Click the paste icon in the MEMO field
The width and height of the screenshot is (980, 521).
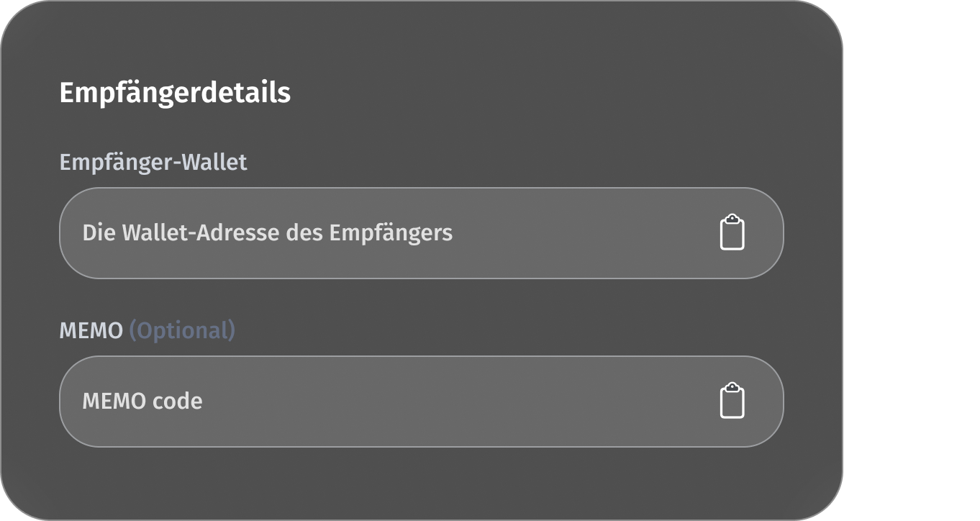(732, 401)
